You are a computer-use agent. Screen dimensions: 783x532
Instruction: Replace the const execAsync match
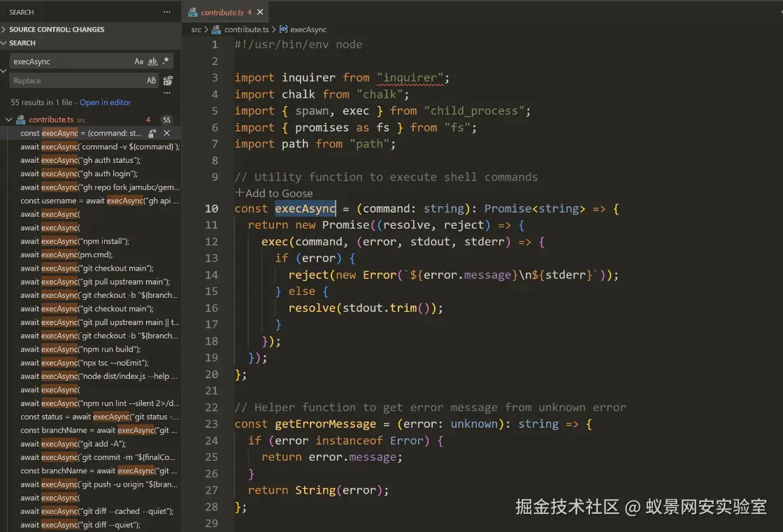[152, 133]
